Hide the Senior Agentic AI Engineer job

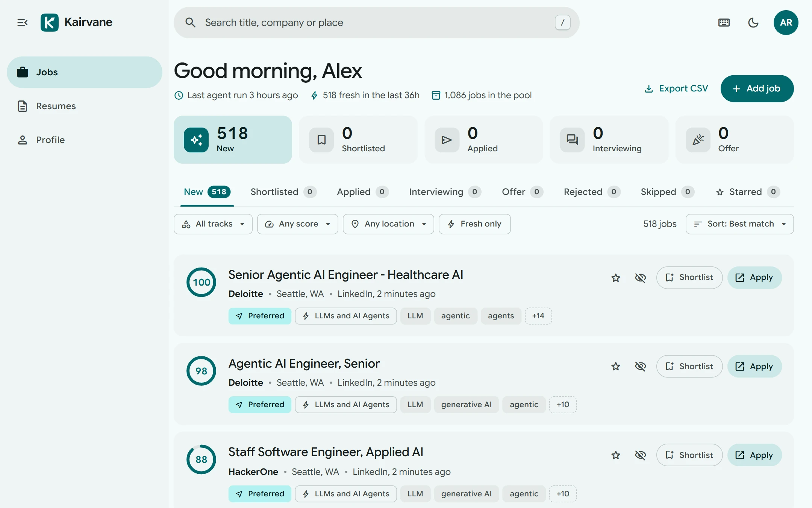point(641,278)
